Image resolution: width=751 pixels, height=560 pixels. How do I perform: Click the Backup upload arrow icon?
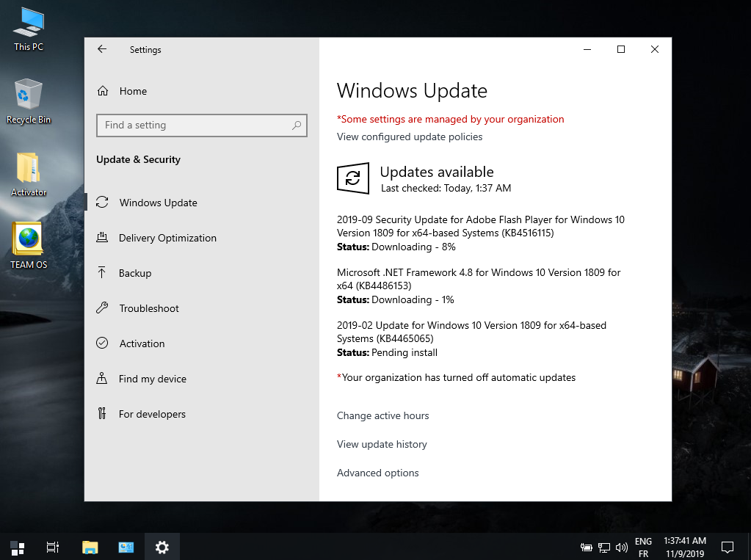click(x=101, y=272)
